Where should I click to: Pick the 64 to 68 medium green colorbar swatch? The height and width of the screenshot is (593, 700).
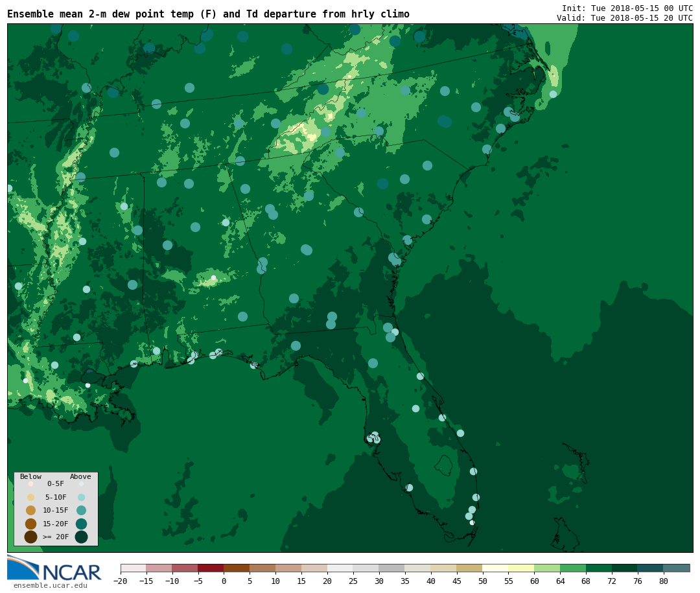coord(574,568)
